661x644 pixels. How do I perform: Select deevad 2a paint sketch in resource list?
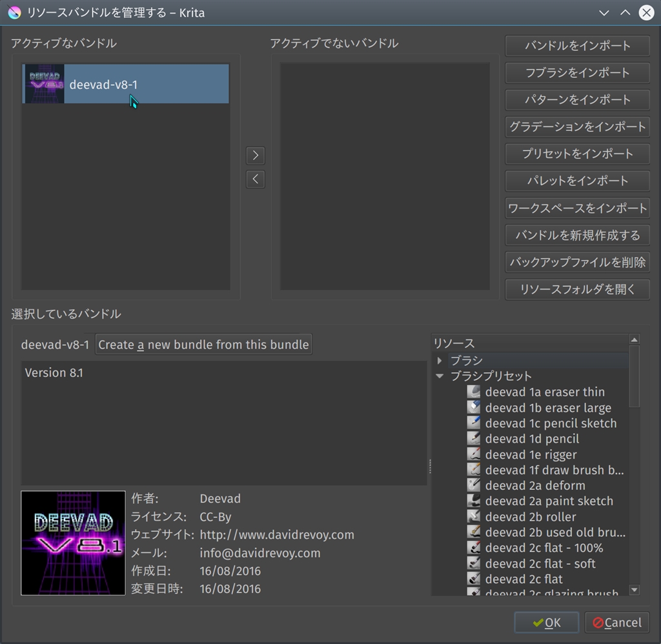[x=549, y=501]
